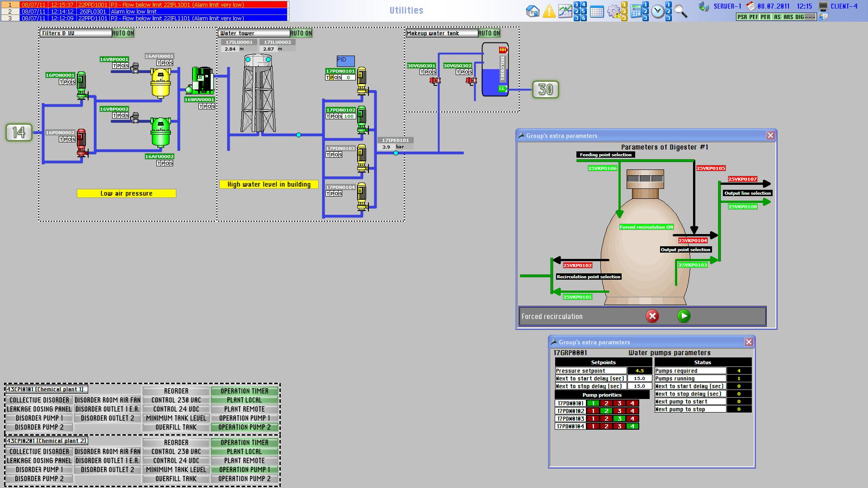The height and width of the screenshot is (488, 868).
Task: Stop forced recirculation with red X
Action: 652,316
